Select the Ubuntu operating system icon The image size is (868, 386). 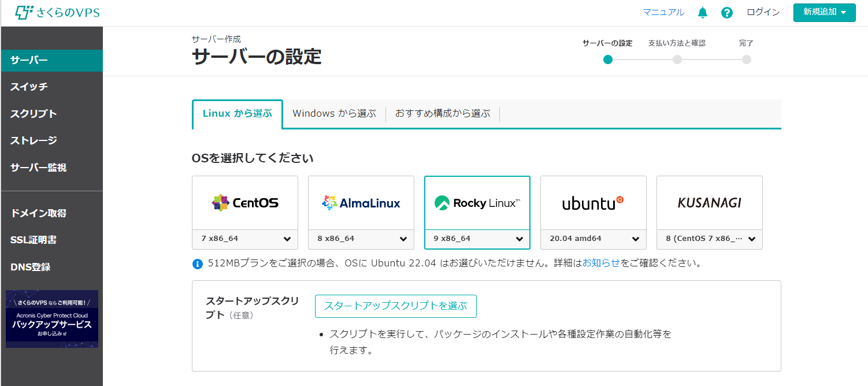(x=593, y=202)
